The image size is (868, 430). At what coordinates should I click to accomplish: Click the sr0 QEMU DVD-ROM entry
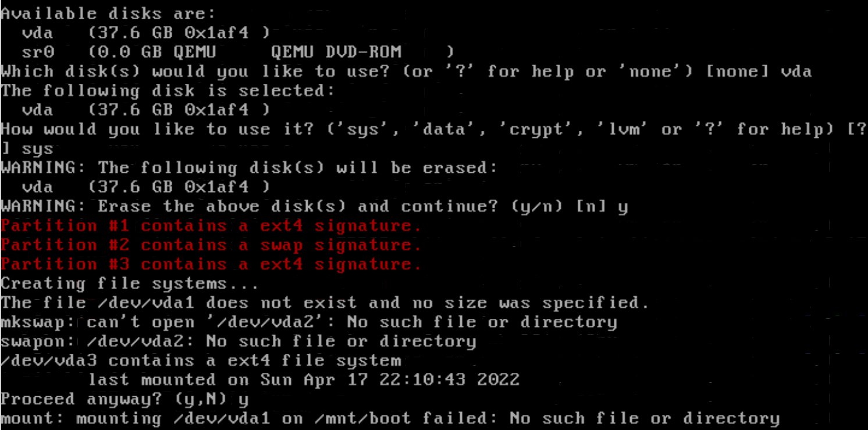238,52
